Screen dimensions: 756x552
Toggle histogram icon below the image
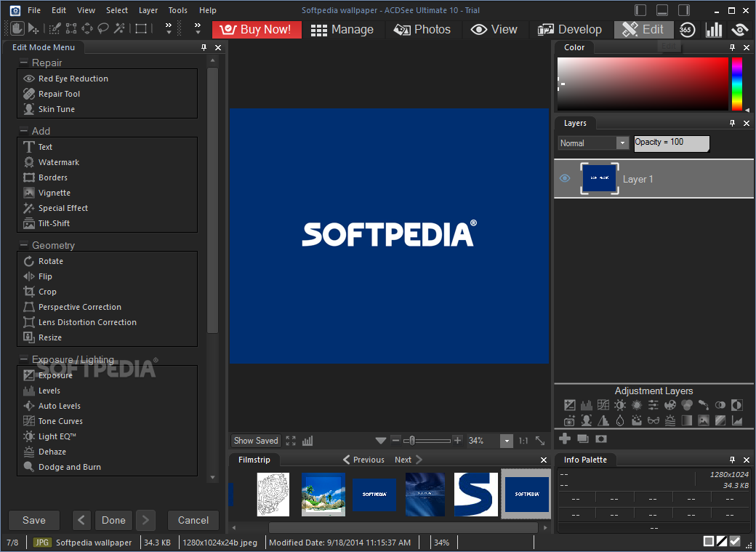click(307, 441)
